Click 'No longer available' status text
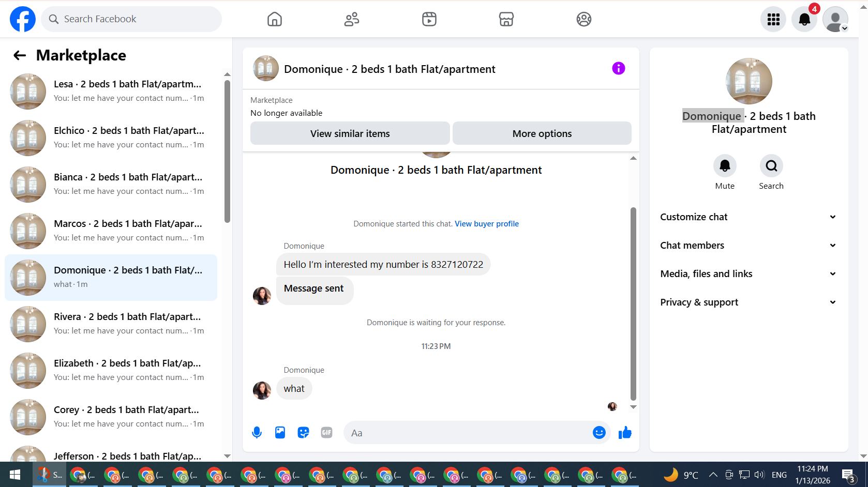Image resolution: width=868 pixels, height=487 pixels. pos(287,113)
